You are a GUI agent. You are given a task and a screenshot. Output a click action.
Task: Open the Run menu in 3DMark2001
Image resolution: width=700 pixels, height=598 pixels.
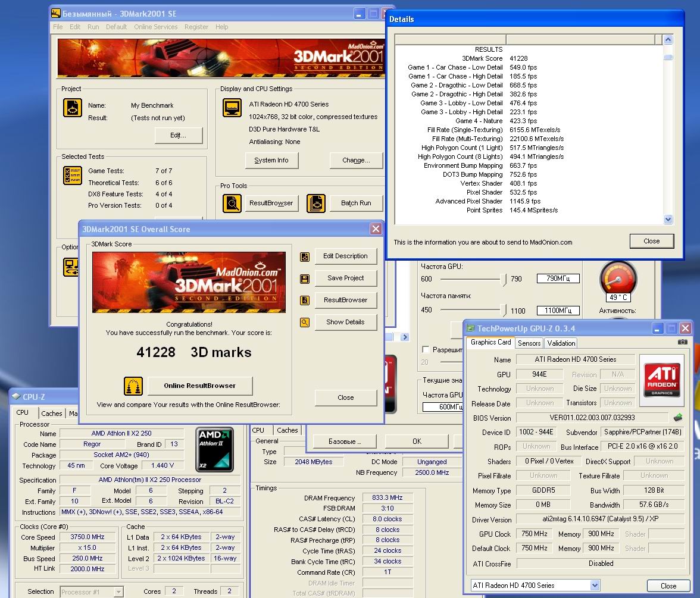[93, 27]
